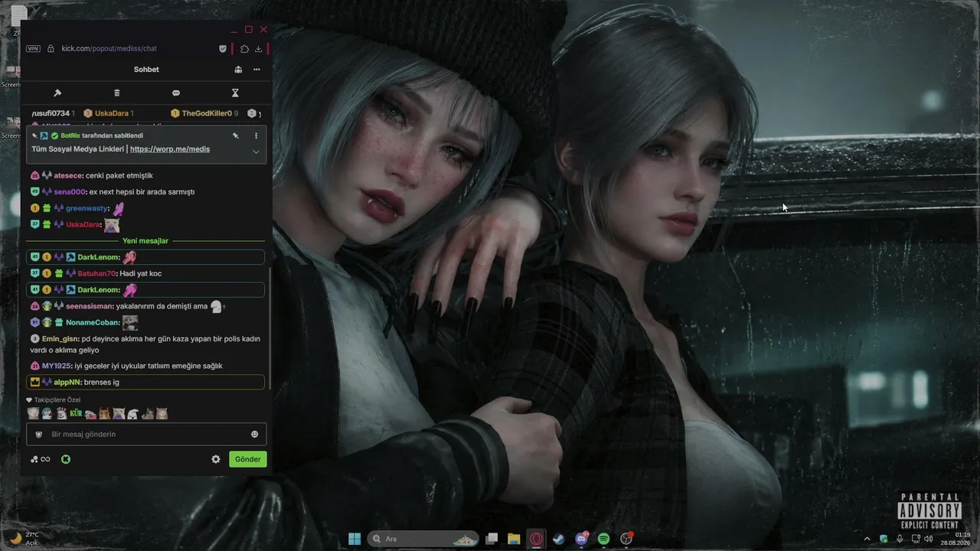Screen dimensions: 980x551
Task: Open the worp.me/medis link
Action: [170, 149]
